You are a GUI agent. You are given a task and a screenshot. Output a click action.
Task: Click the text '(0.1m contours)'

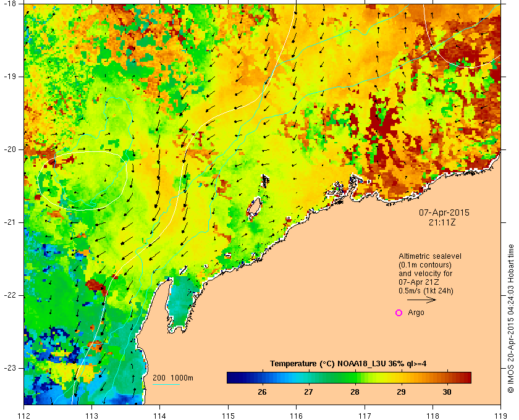pos(425,265)
